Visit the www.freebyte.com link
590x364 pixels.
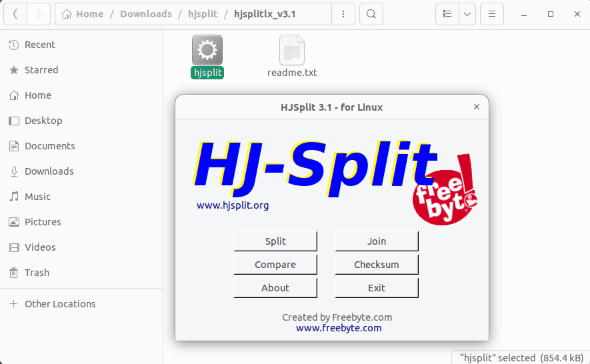click(x=339, y=328)
